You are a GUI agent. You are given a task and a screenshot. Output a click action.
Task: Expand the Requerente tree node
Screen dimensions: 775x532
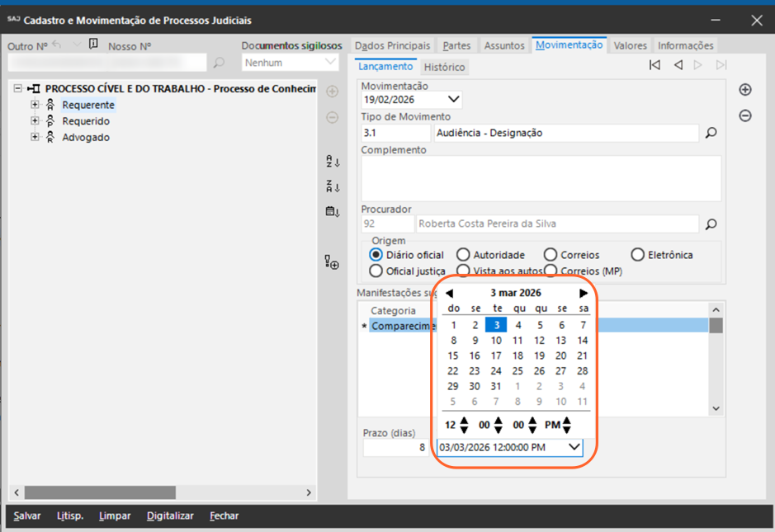tap(35, 105)
